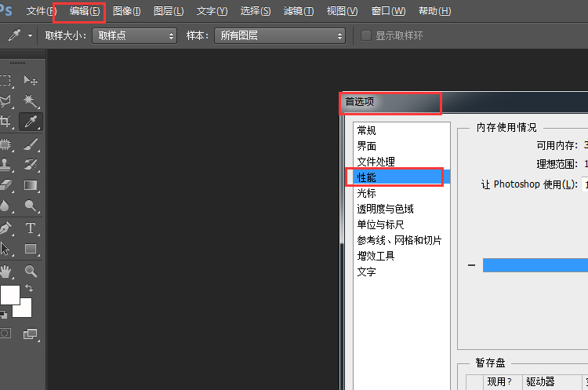Select 光标 in preferences list

401,193
